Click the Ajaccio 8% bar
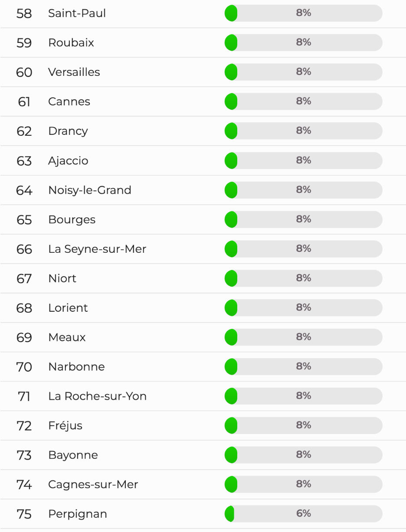The image size is (406, 532). [303, 160]
